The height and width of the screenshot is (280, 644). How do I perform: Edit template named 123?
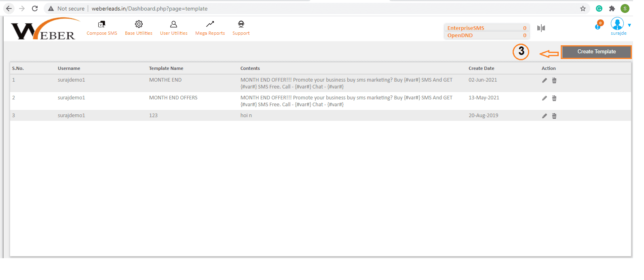coord(544,116)
